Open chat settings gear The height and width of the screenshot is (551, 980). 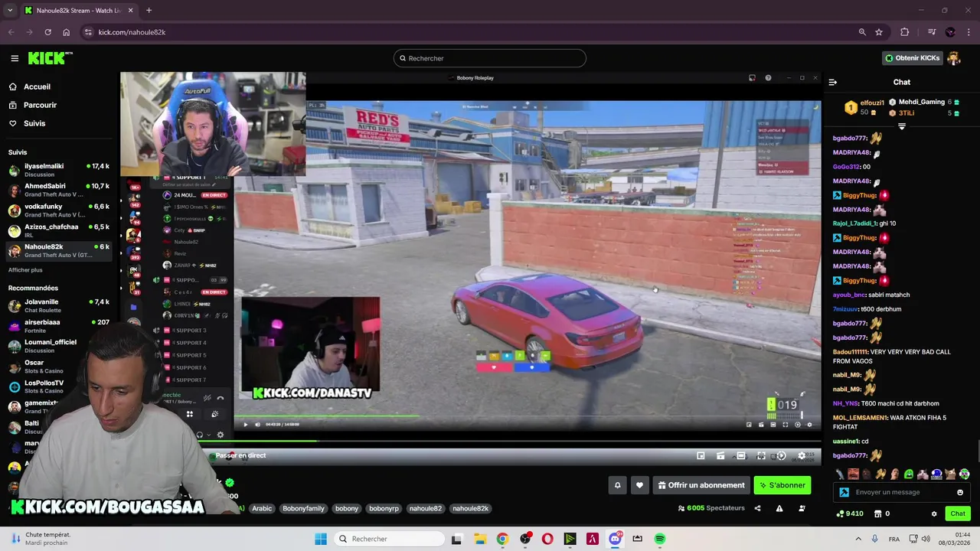934,514
